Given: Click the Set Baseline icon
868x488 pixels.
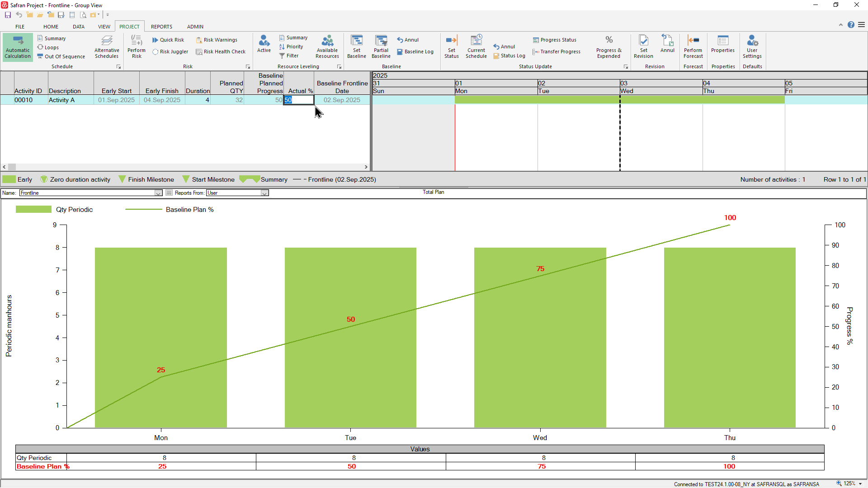Looking at the screenshot, I should 357,47.
